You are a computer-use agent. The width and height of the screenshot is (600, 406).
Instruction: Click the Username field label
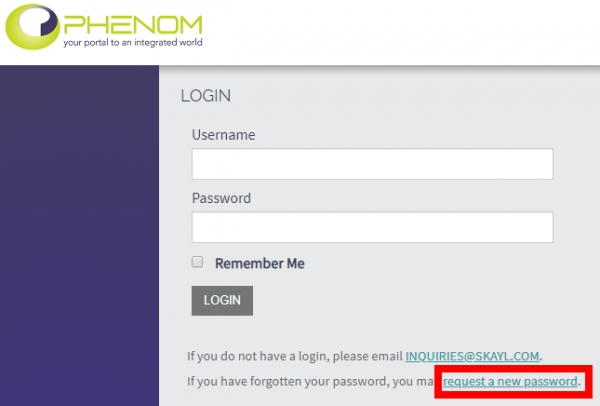[223, 135]
